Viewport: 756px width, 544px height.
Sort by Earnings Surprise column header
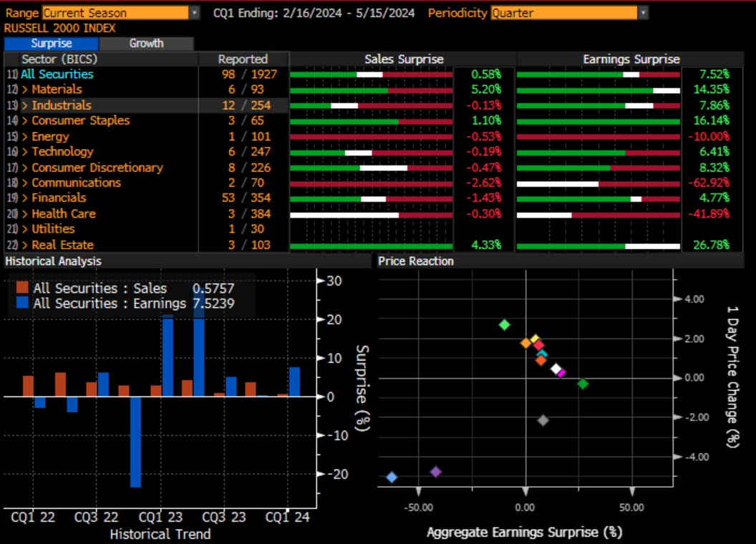point(631,59)
